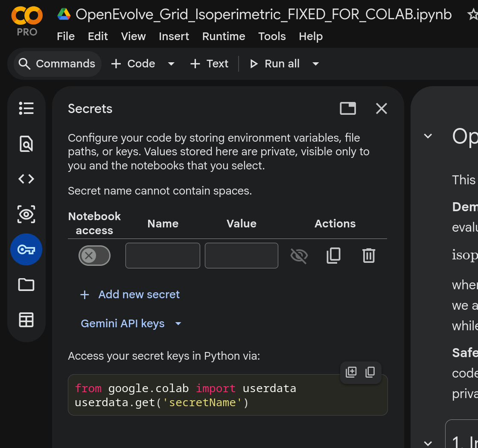The height and width of the screenshot is (448, 478).
Task: Star the notebook in Drive
Action: (x=473, y=15)
